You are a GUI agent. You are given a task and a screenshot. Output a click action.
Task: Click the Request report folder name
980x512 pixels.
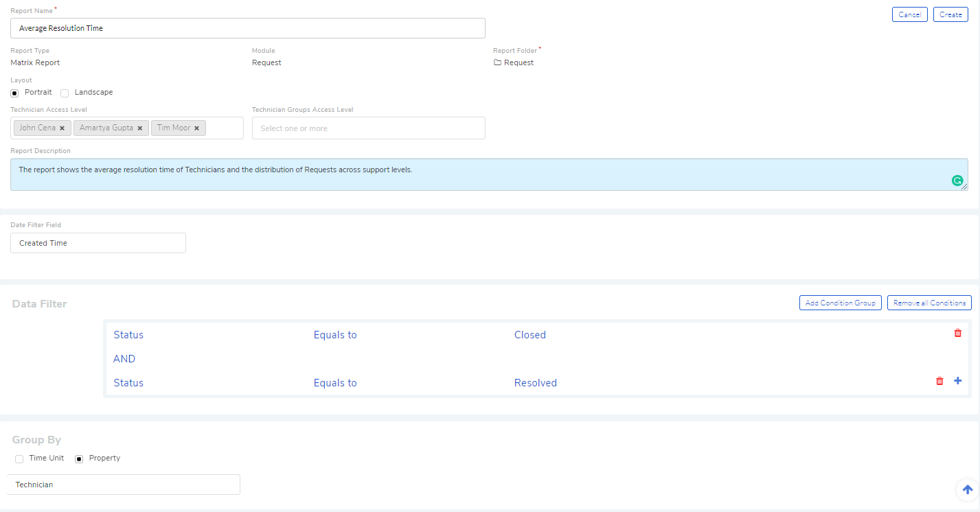tap(519, 62)
